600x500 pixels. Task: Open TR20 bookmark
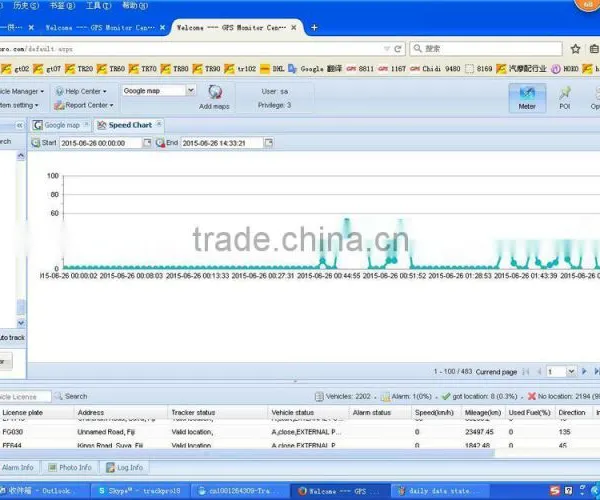79,69
